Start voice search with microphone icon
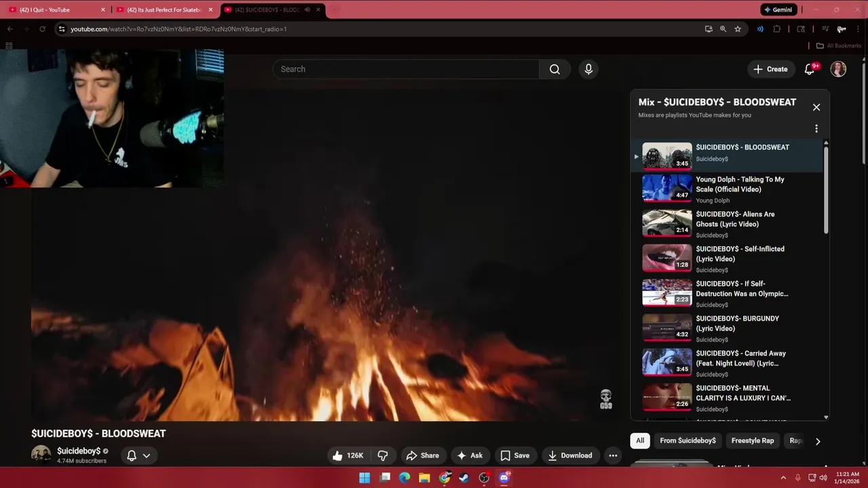Image resolution: width=868 pixels, height=488 pixels. tap(589, 69)
